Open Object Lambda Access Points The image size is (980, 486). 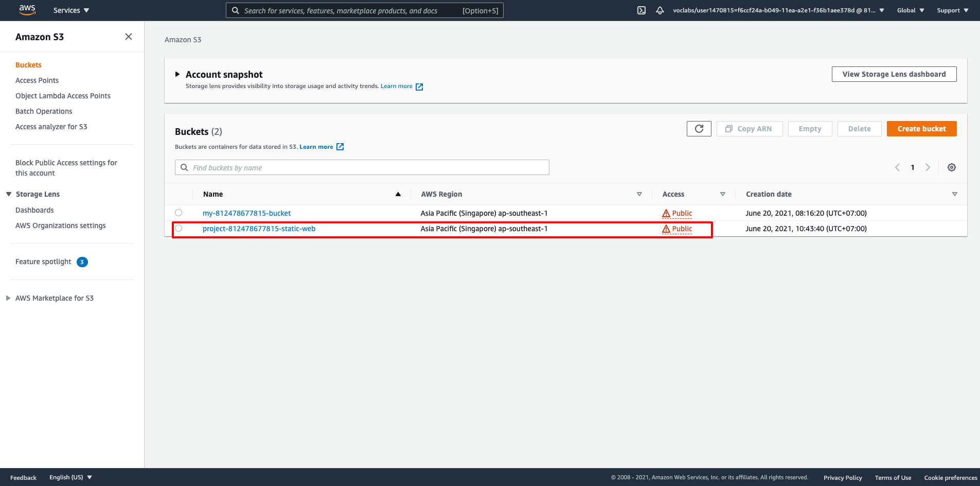point(63,96)
